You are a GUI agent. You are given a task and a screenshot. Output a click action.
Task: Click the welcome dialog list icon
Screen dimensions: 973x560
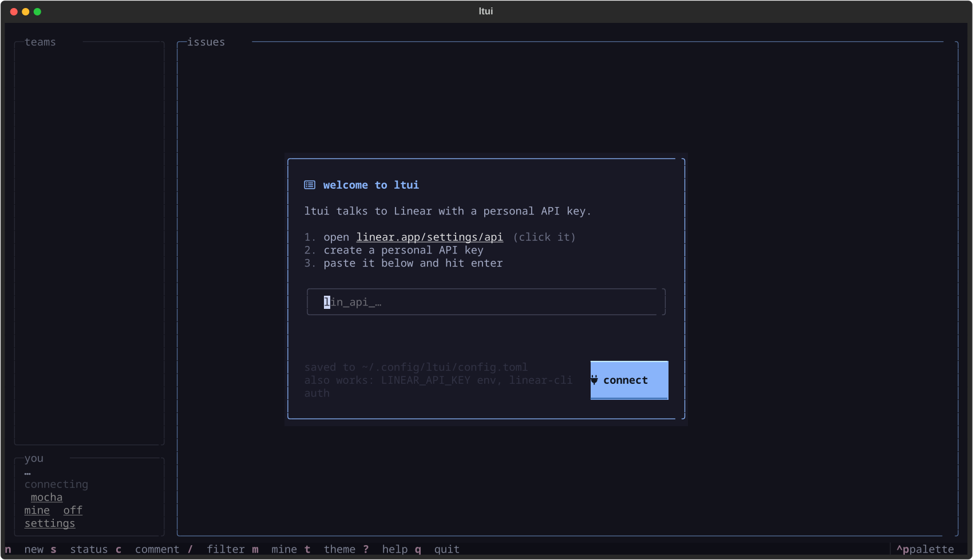click(310, 185)
